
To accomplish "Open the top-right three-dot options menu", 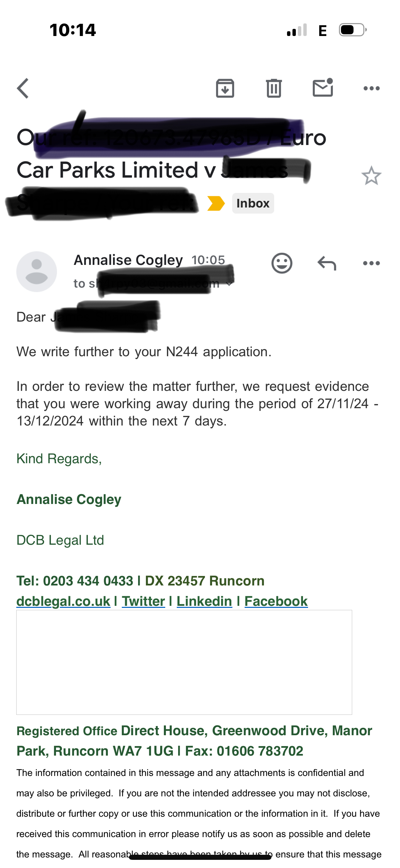I will point(372,88).
